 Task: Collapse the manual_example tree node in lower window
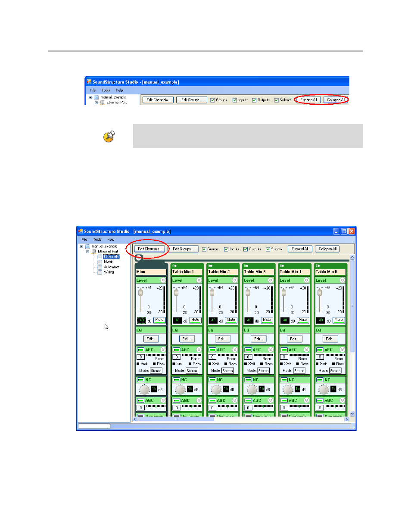point(81,247)
